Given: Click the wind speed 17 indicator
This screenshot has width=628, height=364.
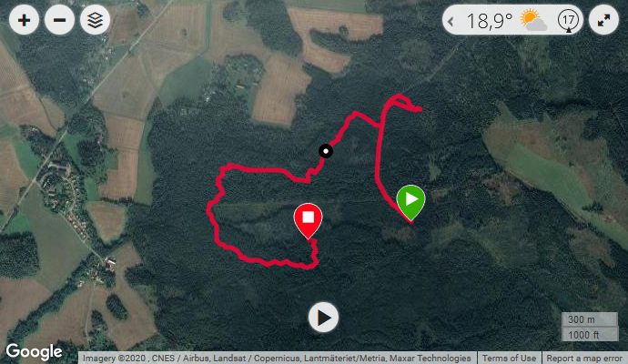Looking at the screenshot, I should (568, 21).
